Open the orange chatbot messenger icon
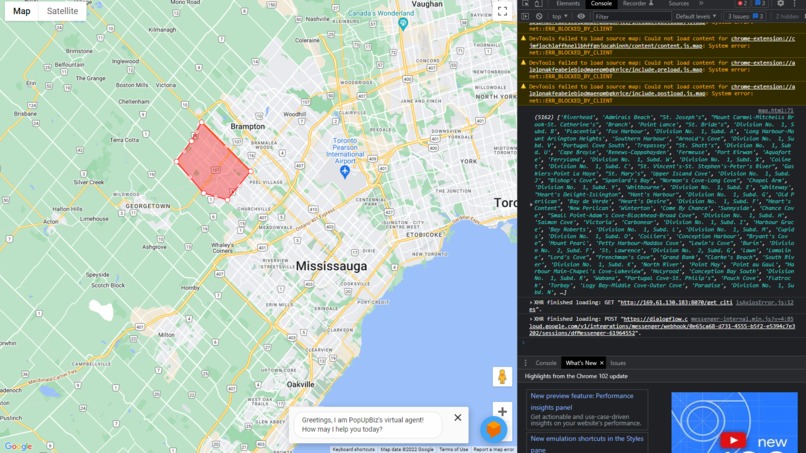 493,429
